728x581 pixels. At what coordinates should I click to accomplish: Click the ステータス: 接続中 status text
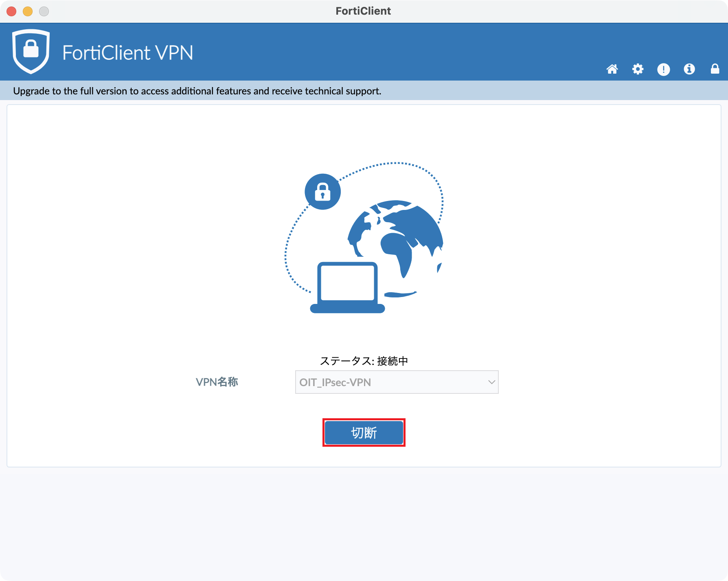click(364, 361)
